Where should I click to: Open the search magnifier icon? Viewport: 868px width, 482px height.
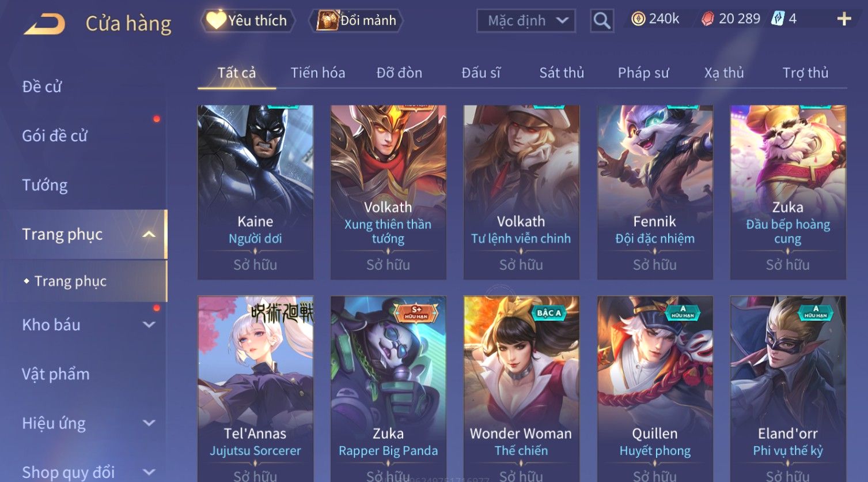[602, 21]
